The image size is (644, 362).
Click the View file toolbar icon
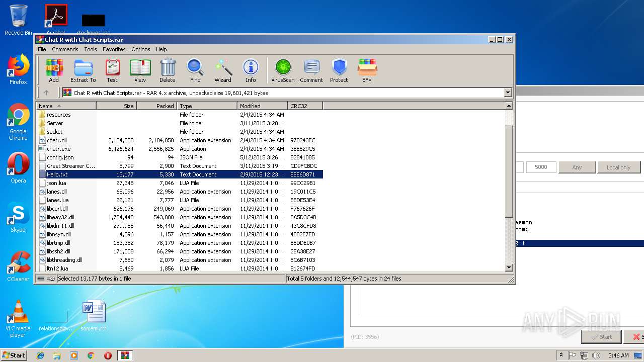(140, 70)
